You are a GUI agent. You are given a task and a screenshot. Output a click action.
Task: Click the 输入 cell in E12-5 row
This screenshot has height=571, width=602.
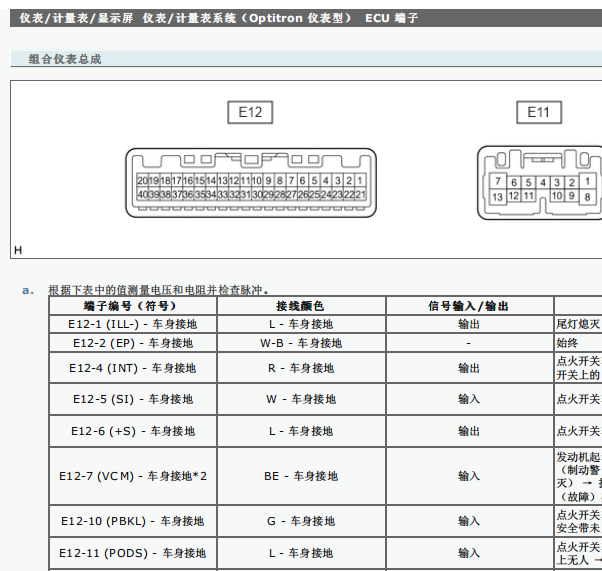(x=470, y=399)
